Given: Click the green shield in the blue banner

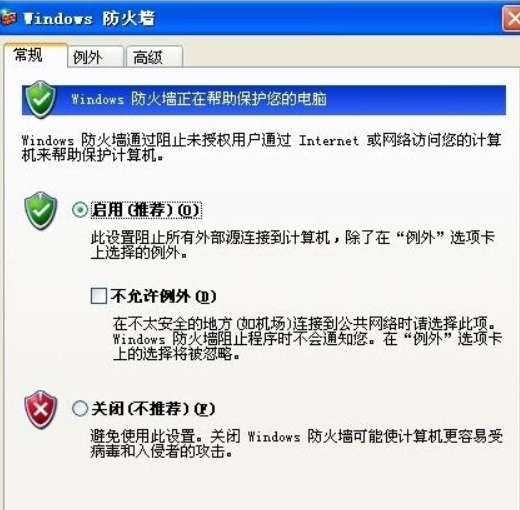Looking at the screenshot, I should pyautogui.click(x=41, y=100).
